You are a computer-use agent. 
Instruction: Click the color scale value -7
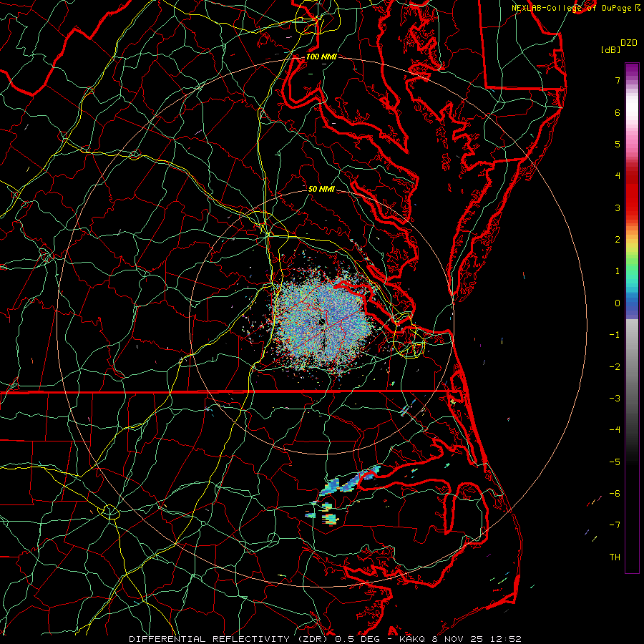(615, 525)
